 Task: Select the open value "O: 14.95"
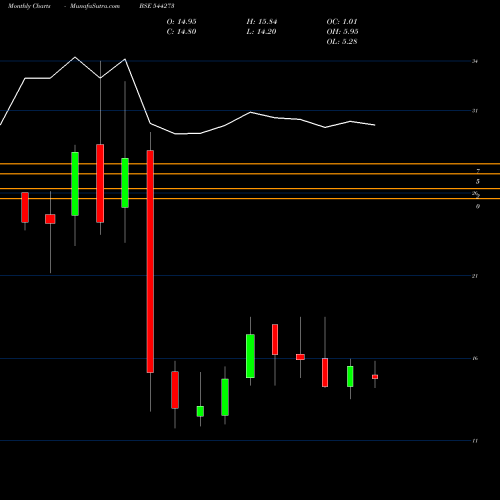point(181,22)
